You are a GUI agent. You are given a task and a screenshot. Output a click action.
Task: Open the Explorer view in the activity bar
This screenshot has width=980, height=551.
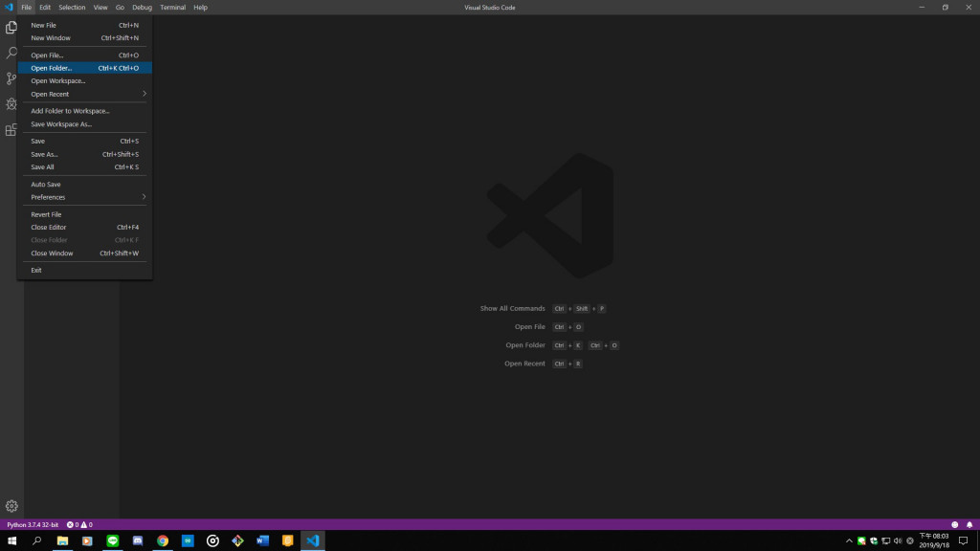pyautogui.click(x=11, y=28)
